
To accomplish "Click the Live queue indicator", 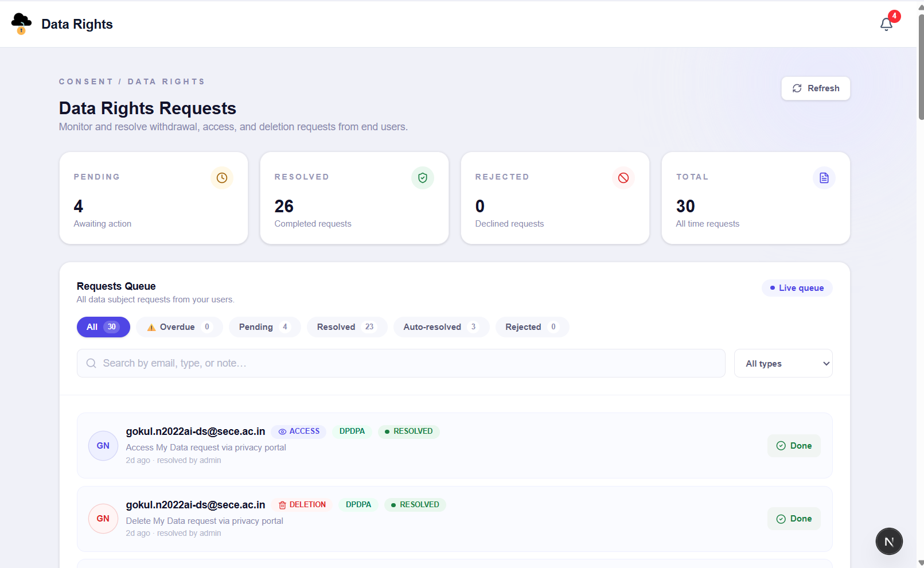I will [x=797, y=288].
